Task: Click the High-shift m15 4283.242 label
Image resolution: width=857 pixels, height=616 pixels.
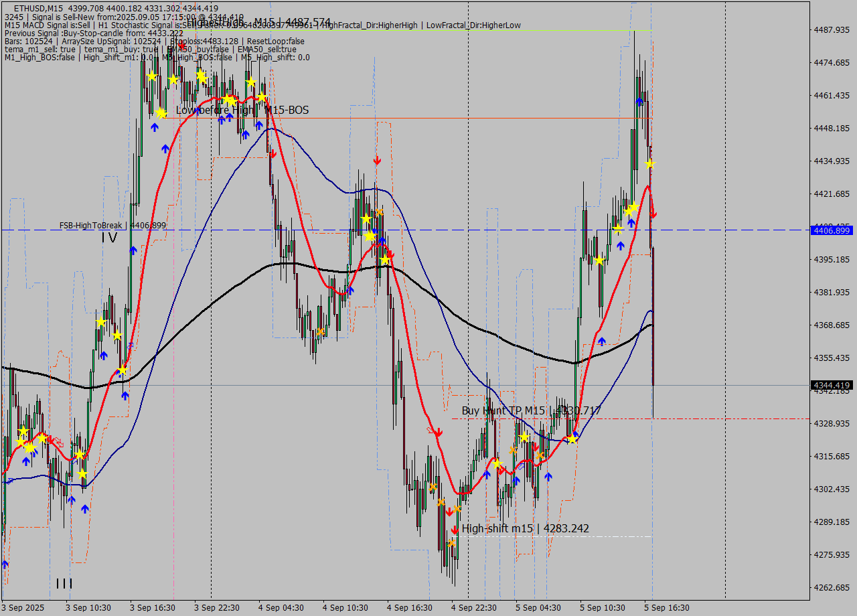Action: 525,528
